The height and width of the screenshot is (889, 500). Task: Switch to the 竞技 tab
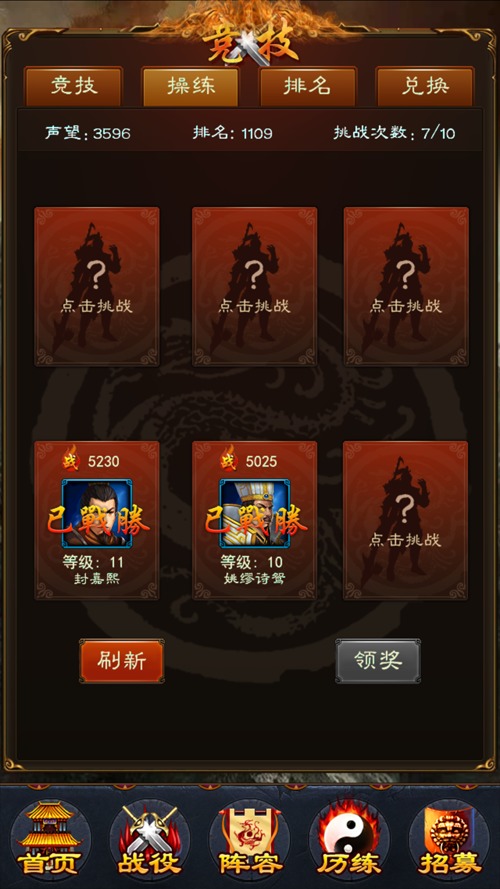pyautogui.click(x=74, y=86)
